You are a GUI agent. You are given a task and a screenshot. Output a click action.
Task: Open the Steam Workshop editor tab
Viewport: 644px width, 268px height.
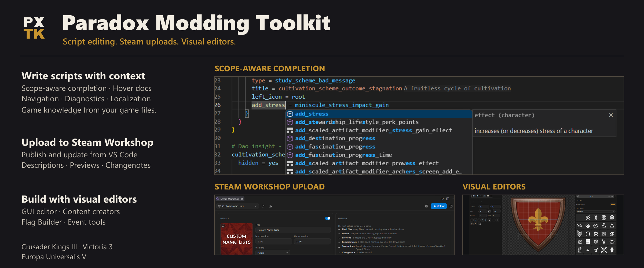[x=230, y=199]
